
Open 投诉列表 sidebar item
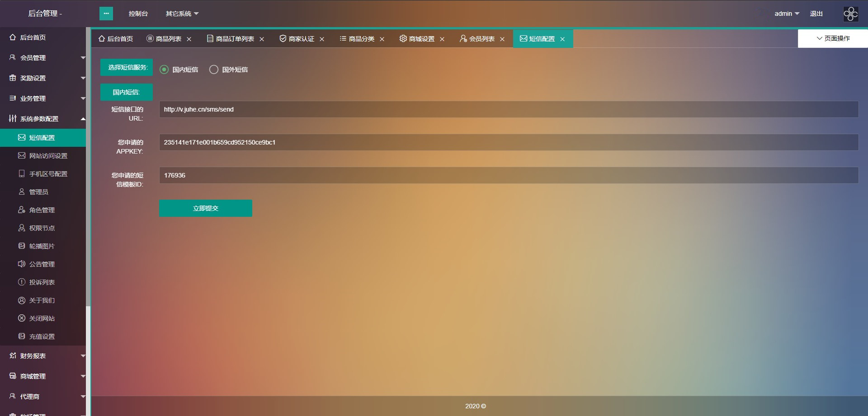point(42,282)
